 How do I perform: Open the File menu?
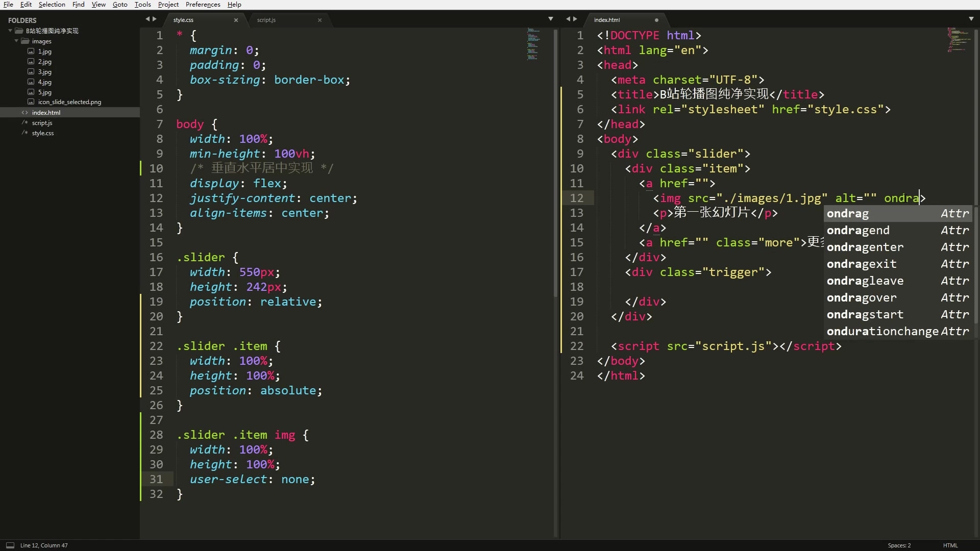[8, 5]
